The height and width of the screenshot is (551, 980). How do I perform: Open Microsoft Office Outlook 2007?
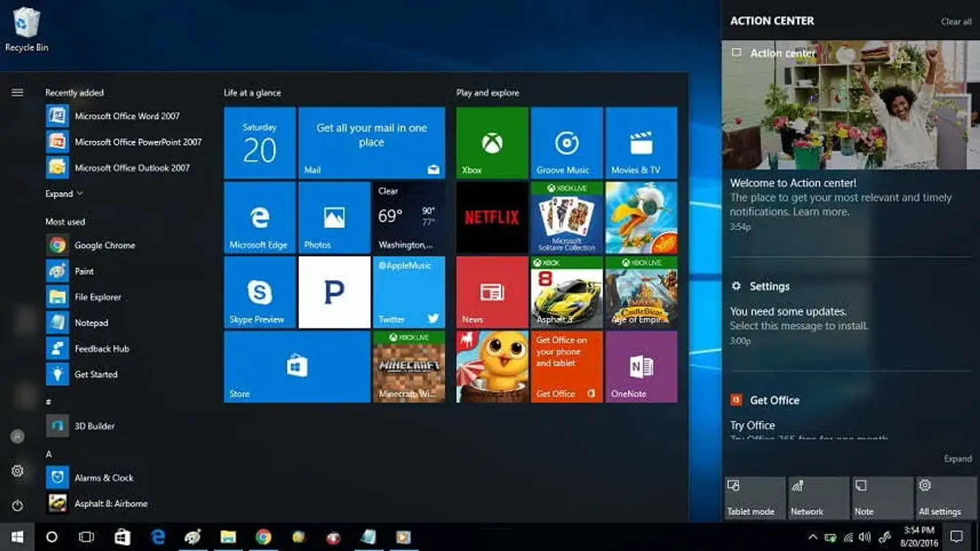(125, 168)
